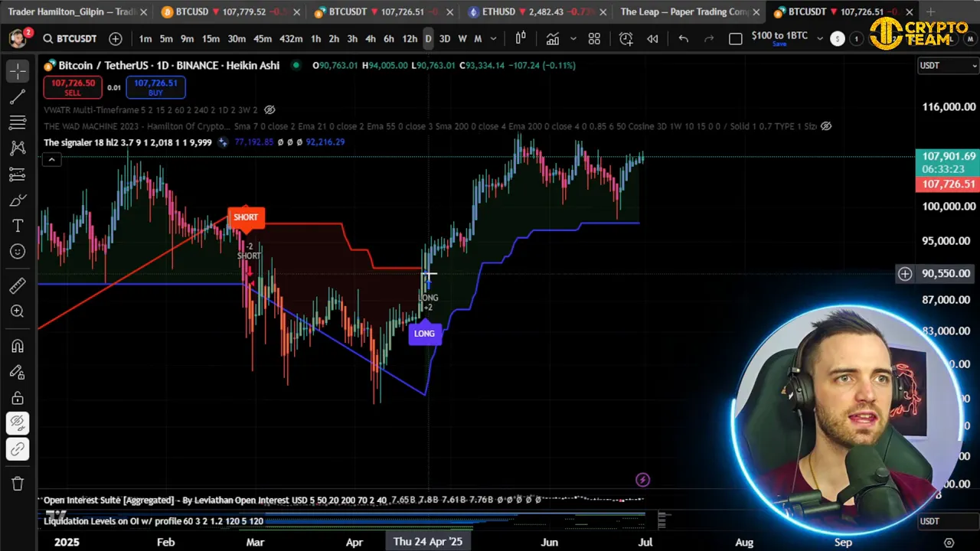Start bar replay mode
Viewport: 980px width, 551px height.
[652, 39]
